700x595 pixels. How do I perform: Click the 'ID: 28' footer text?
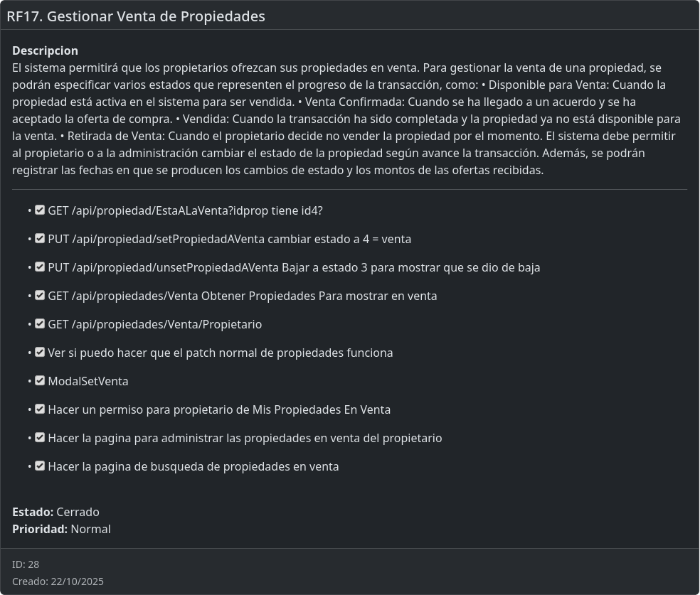pos(26,564)
